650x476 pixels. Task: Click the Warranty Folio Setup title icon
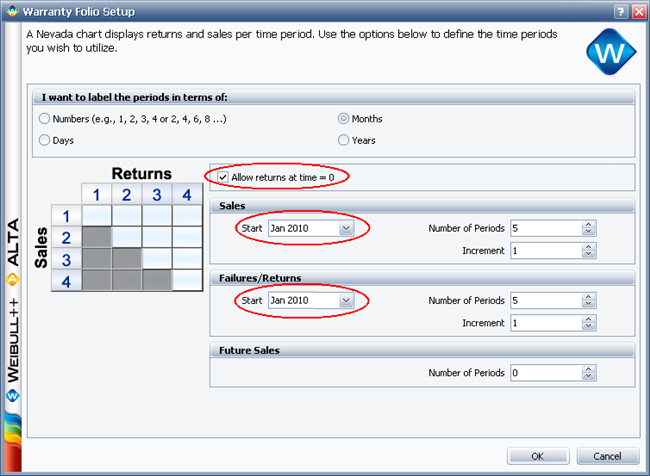[12, 11]
